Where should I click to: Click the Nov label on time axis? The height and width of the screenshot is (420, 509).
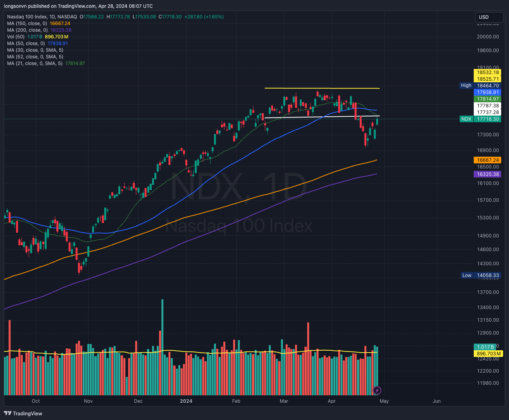(88, 401)
